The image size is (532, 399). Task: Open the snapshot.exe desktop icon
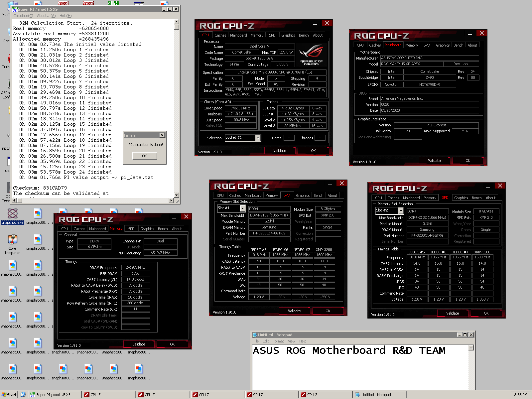[x=12, y=216]
